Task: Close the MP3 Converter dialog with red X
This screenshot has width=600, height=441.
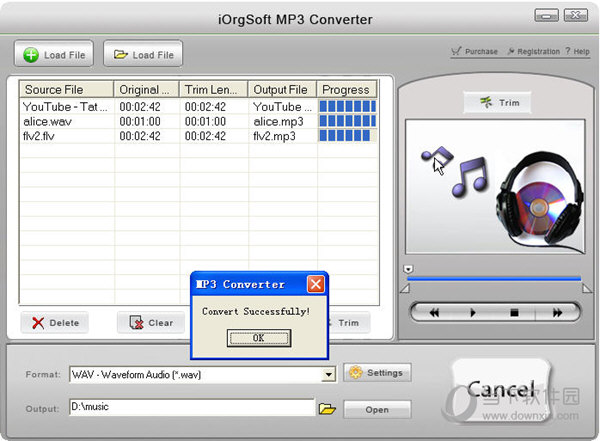Action: pos(316,284)
